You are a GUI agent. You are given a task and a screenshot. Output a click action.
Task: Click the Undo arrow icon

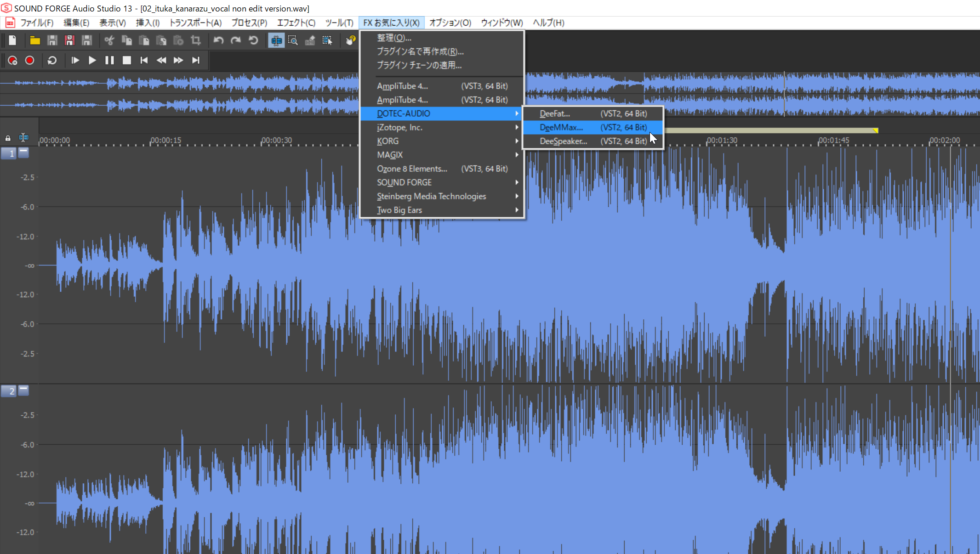coord(218,40)
